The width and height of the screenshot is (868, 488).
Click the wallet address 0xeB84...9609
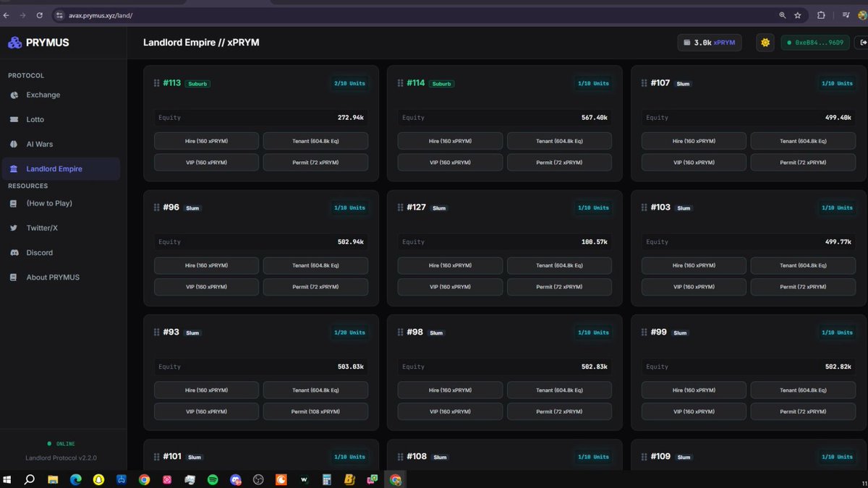[815, 43]
